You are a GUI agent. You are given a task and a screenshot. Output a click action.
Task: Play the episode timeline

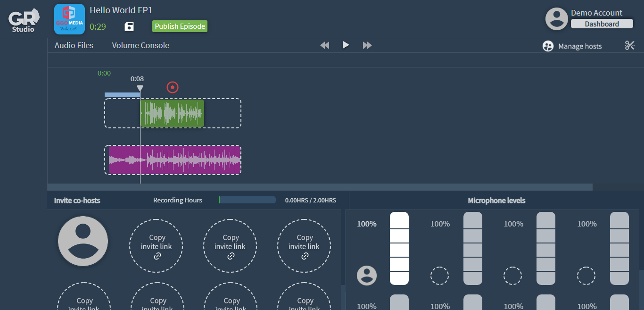point(346,45)
